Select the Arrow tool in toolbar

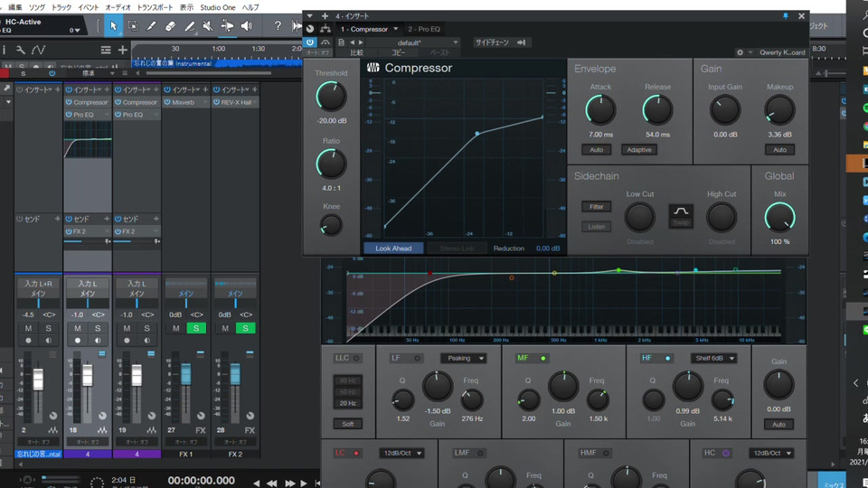[114, 26]
